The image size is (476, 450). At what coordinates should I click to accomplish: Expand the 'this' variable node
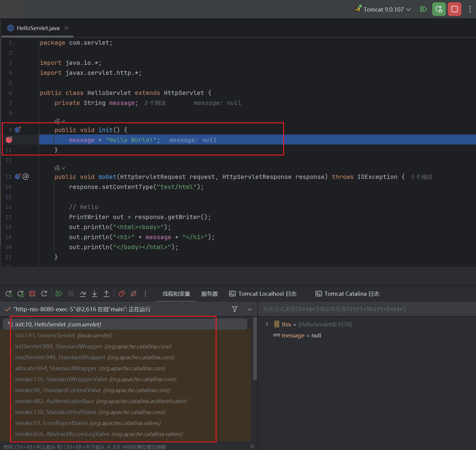pos(267,324)
